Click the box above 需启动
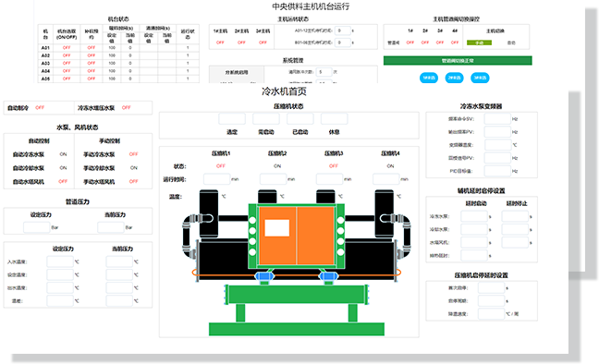Screen dimensions: 599x364 point(266,119)
